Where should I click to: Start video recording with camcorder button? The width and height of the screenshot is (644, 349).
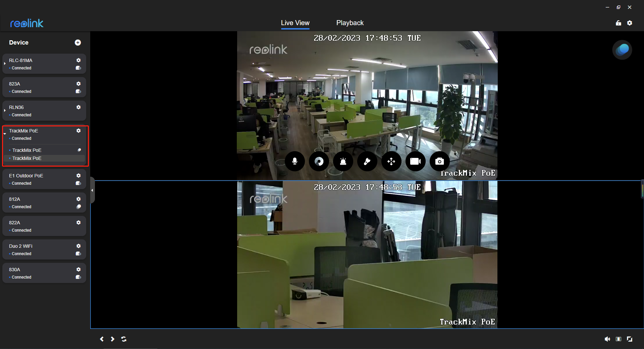416,162
